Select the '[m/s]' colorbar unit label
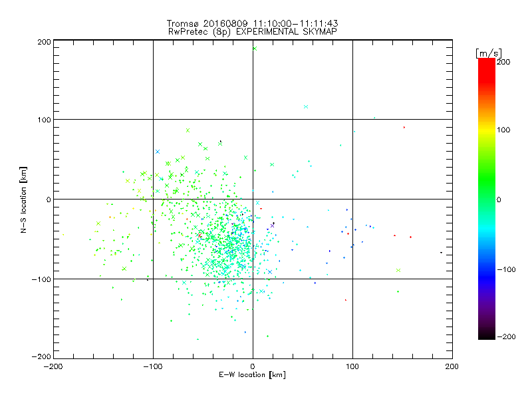Viewport: 532px width, 399px height. 489,53
